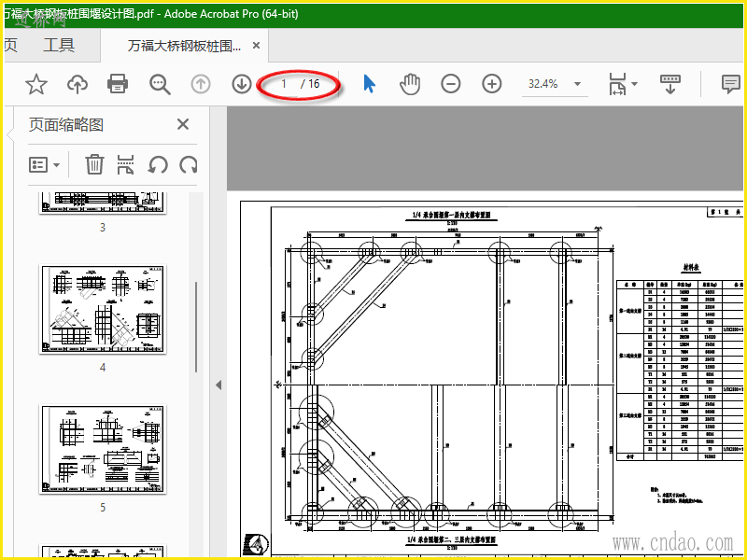747x560 pixels.
Task: Rotate pages clockwise
Action: (189, 165)
